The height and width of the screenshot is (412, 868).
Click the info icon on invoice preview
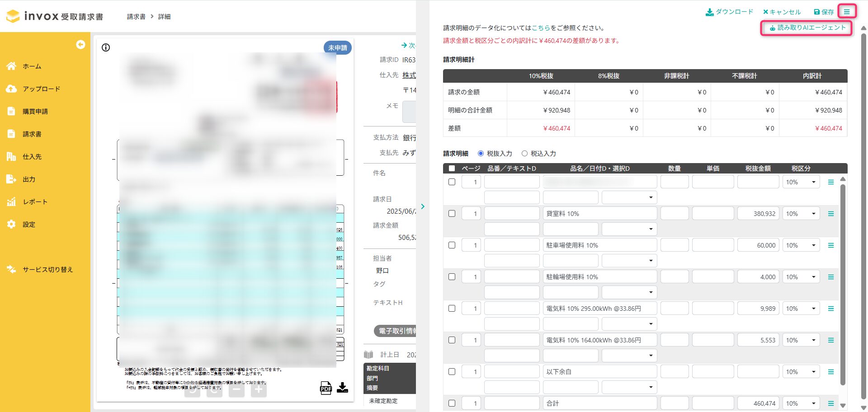(106, 47)
